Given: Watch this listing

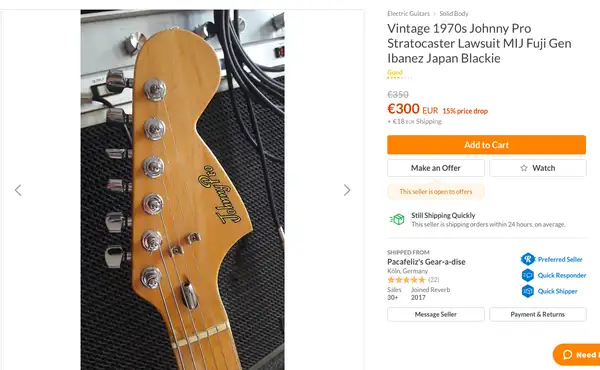Looking at the screenshot, I should [538, 168].
